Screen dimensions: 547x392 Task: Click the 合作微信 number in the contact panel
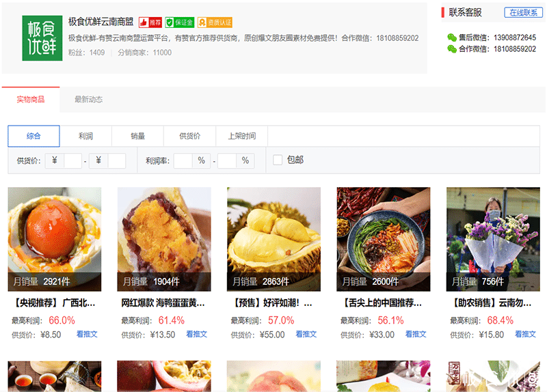pos(515,48)
